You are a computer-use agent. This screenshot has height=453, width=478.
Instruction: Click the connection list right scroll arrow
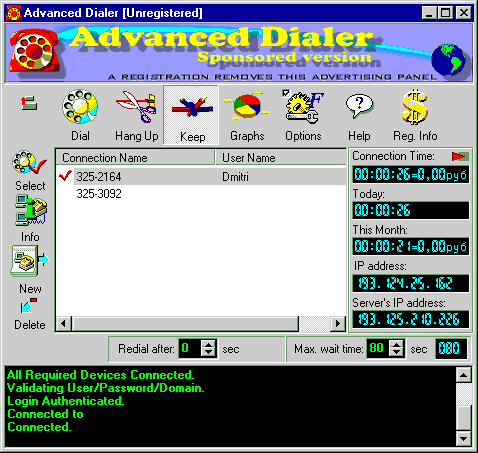pyautogui.click(x=338, y=323)
